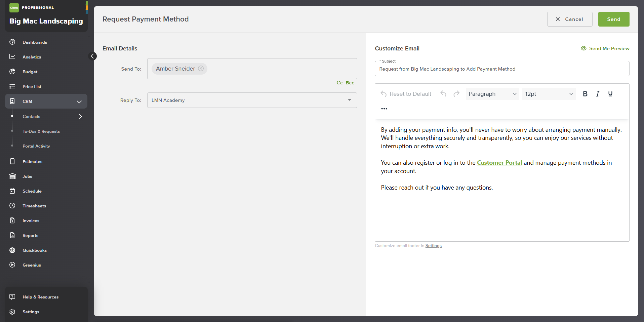Image resolution: width=644 pixels, height=322 pixels.
Task: Open the Dashboards icon in sidebar
Action: [12, 42]
